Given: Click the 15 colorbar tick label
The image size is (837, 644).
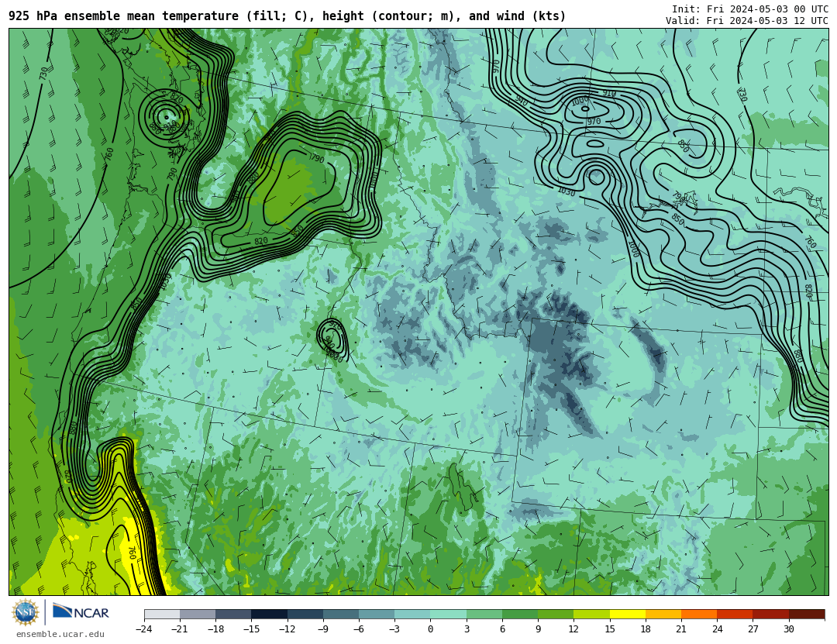Looking at the screenshot, I should [x=610, y=629].
